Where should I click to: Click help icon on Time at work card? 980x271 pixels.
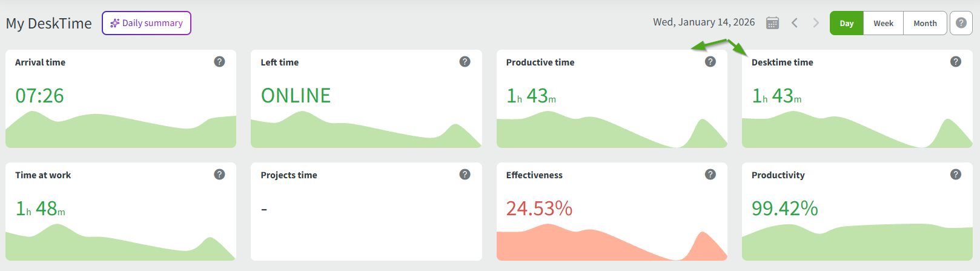219,175
